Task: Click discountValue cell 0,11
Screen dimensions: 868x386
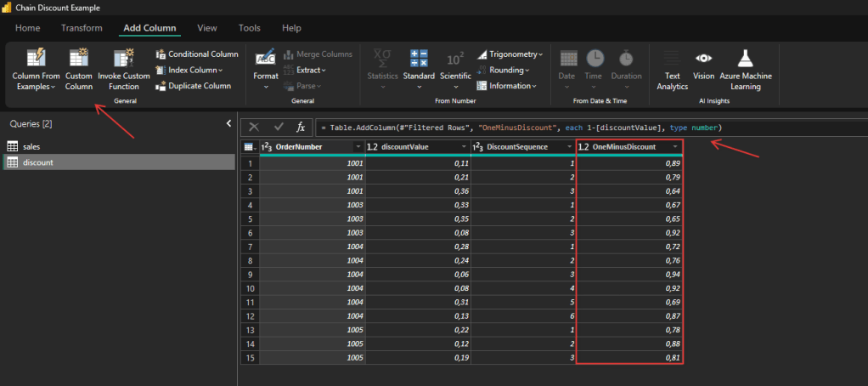Action: [x=418, y=163]
